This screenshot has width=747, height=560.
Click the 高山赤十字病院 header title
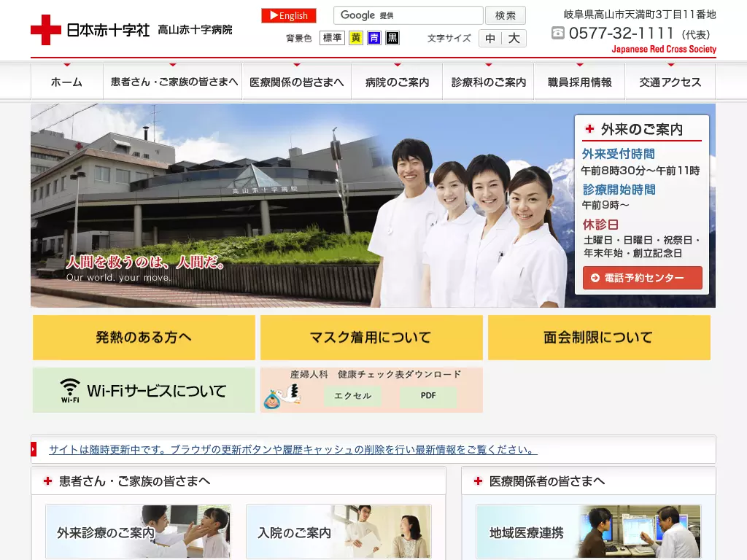point(195,29)
